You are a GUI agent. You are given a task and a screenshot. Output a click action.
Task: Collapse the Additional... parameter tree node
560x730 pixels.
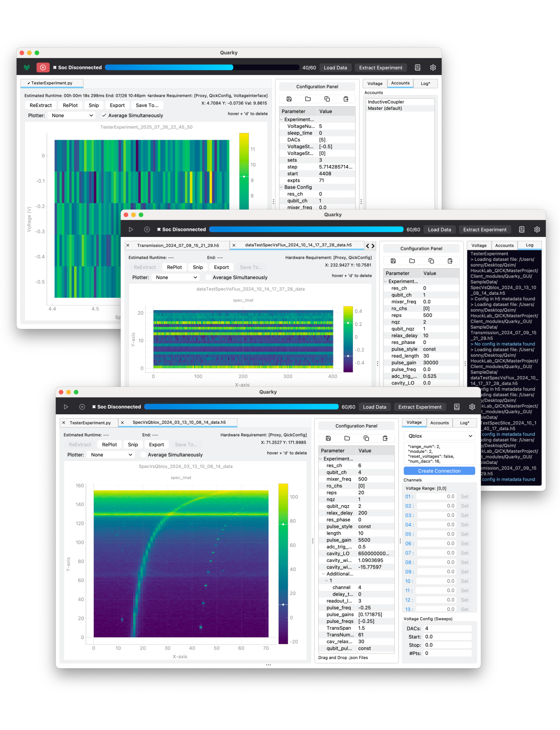323,574
